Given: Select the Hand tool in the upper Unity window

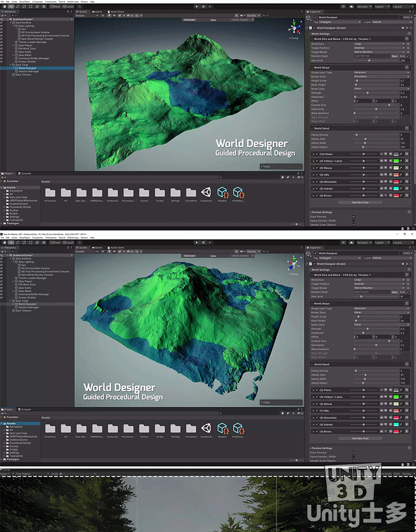Looking at the screenshot, I should point(4,7).
